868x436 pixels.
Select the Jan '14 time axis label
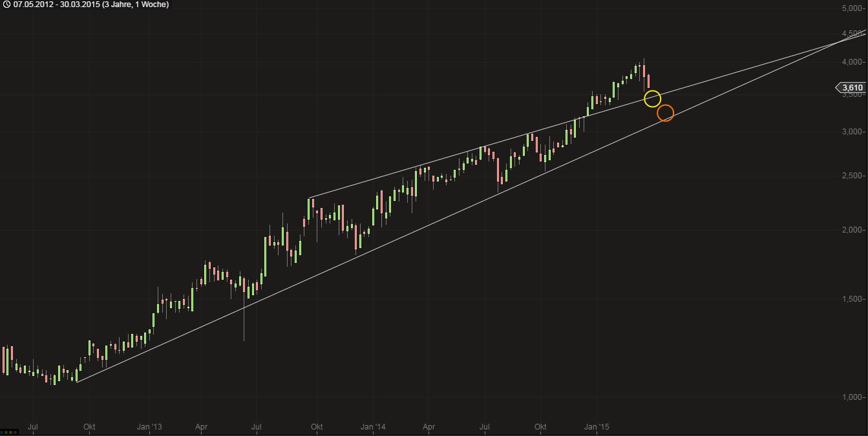pyautogui.click(x=373, y=427)
